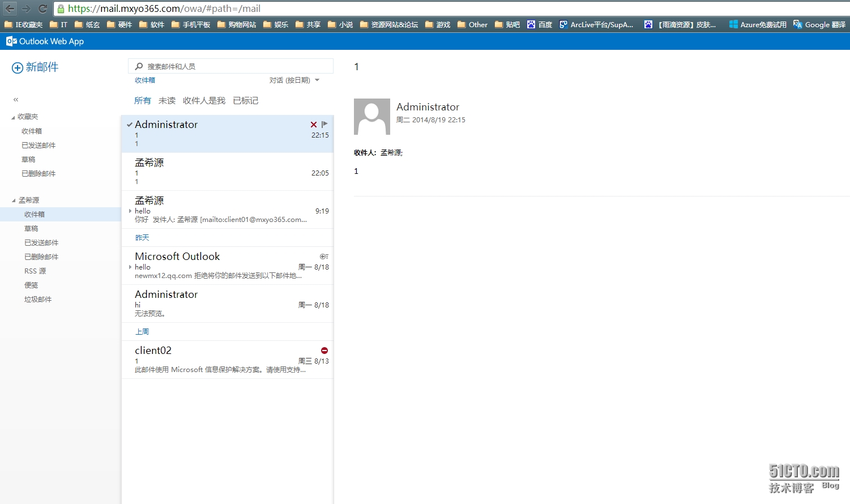Delete the selected Administrator message with red X
The width and height of the screenshot is (850, 504).
point(313,125)
